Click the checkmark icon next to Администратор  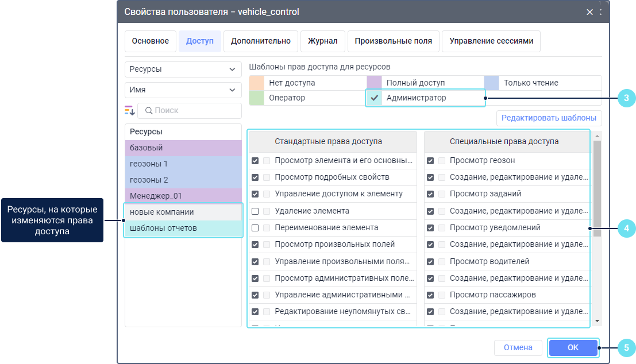374,98
